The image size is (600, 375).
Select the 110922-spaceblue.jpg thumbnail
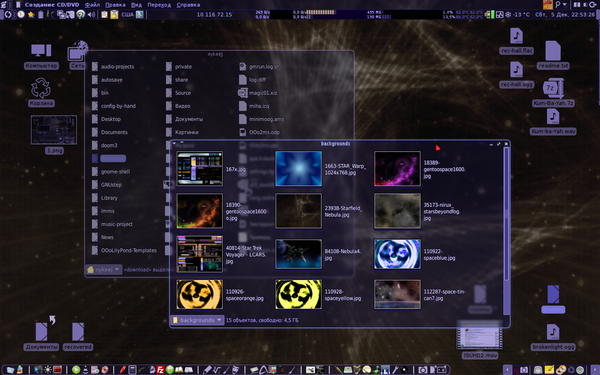(x=397, y=254)
